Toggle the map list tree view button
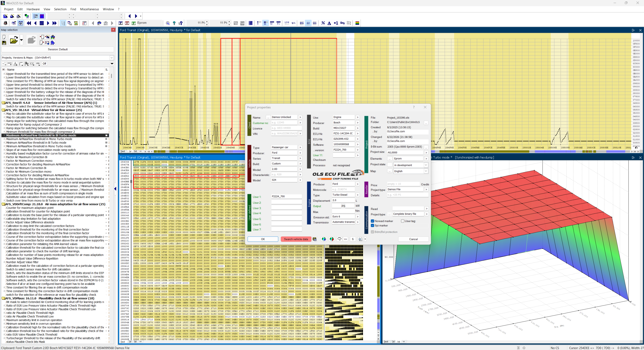 [x=63, y=23]
